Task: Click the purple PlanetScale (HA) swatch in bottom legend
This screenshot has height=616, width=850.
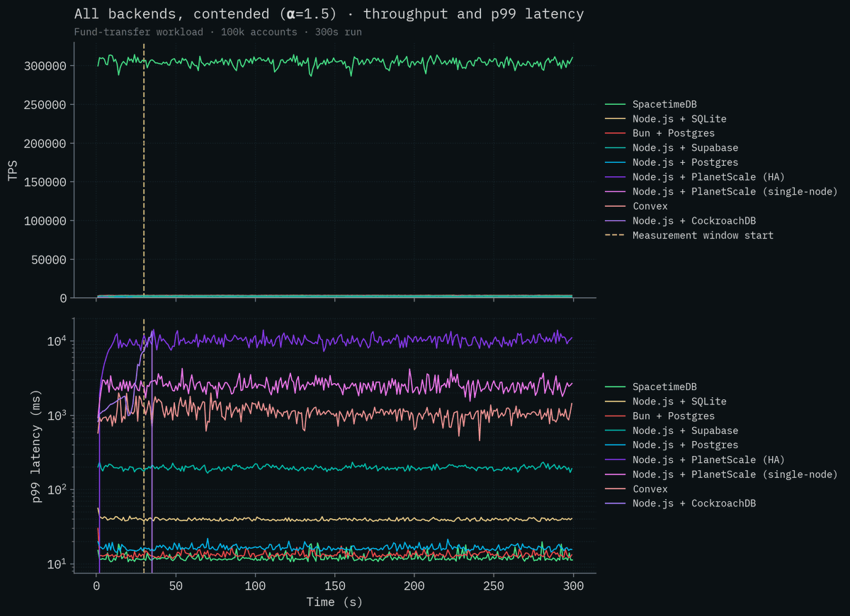Action: click(x=616, y=460)
